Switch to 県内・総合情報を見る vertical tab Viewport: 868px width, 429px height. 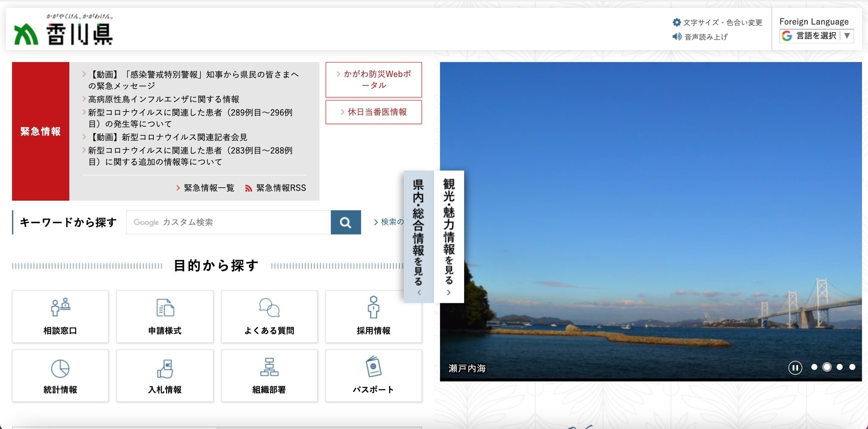tap(419, 236)
